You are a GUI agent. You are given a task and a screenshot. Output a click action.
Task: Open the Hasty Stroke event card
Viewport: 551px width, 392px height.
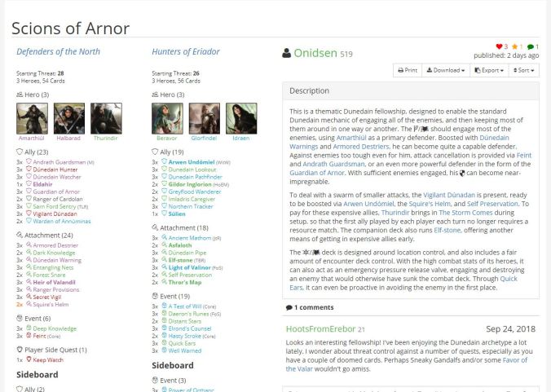coord(185,336)
